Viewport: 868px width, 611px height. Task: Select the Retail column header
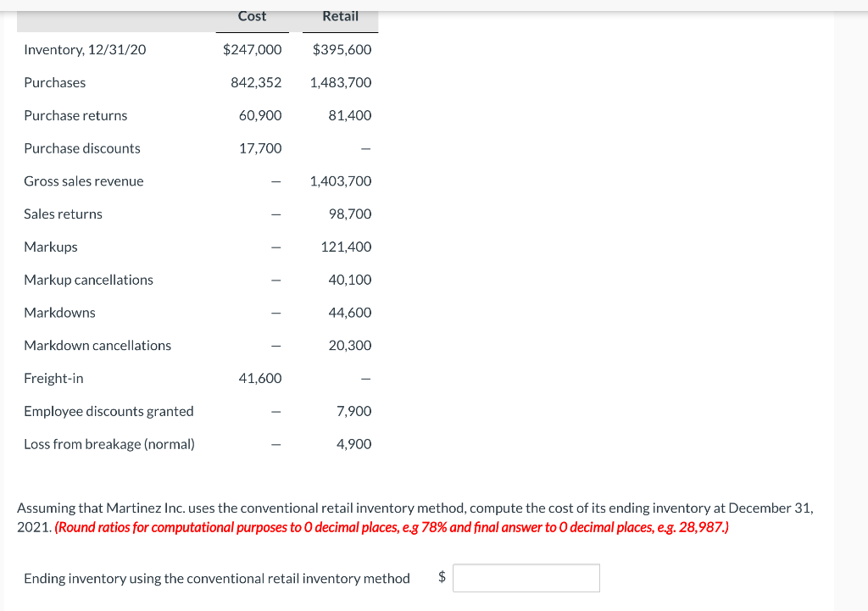tap(339, 16)
